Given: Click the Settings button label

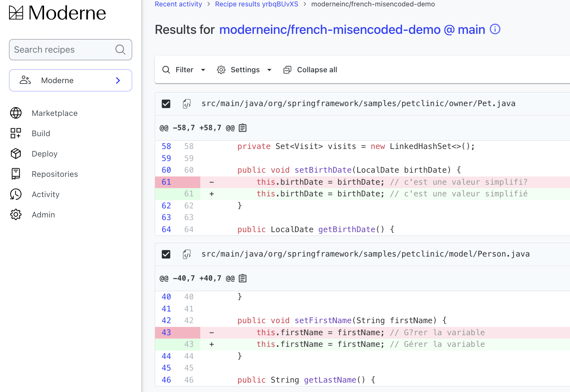Looking at the screenshot, I should click(x=245, y=70).
